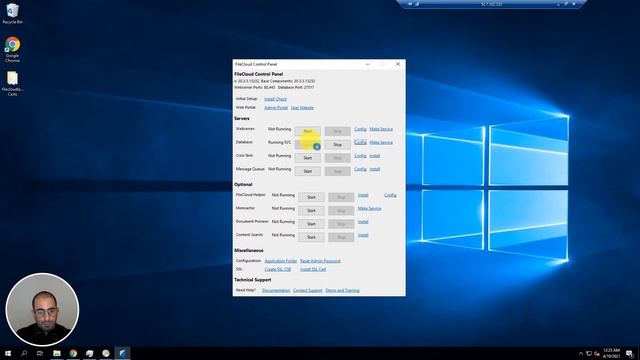Click Contact Support link
This screenshot has width=640, height=360.
pos(308,291)
